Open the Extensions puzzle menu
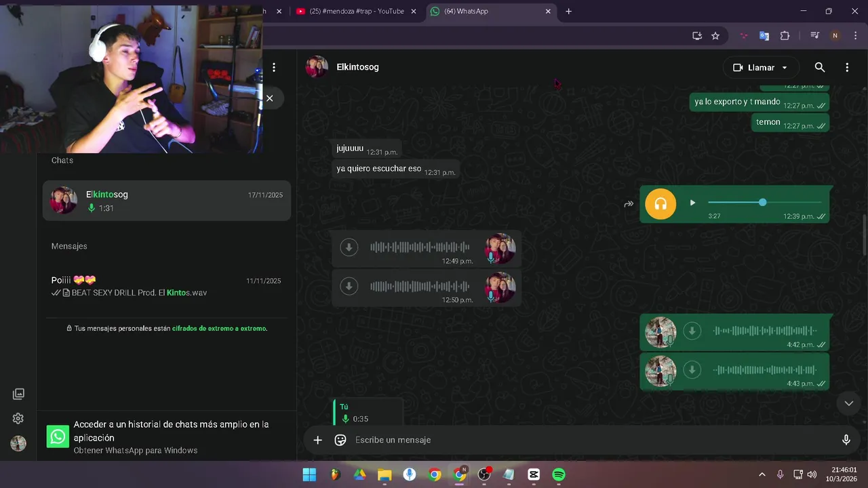Image resolution: width=868 pixels, height=488 pixels. click(x=785, y=36)
